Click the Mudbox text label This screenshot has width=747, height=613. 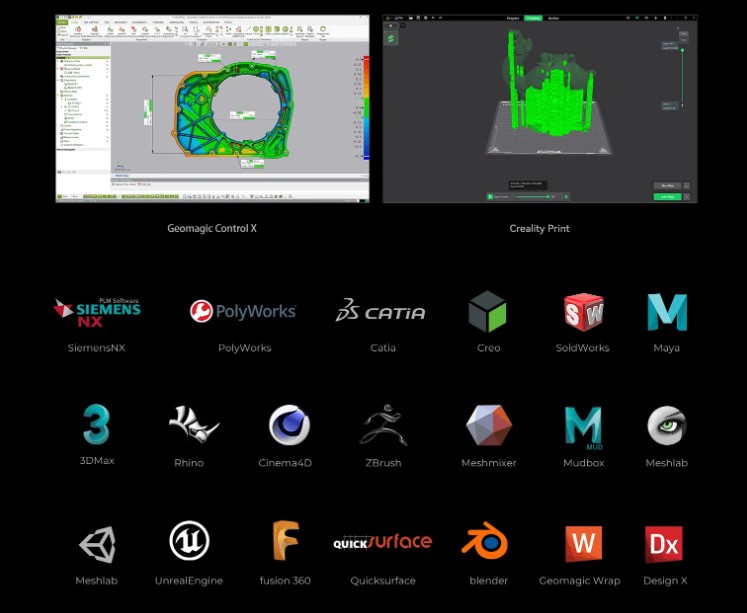[584, 462]
